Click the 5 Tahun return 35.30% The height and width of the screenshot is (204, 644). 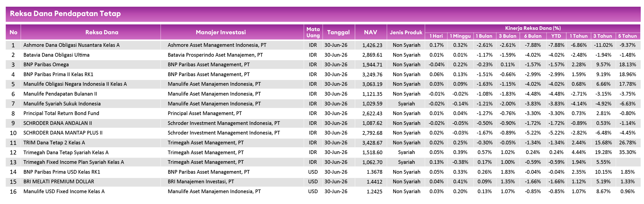click(627, 152)
